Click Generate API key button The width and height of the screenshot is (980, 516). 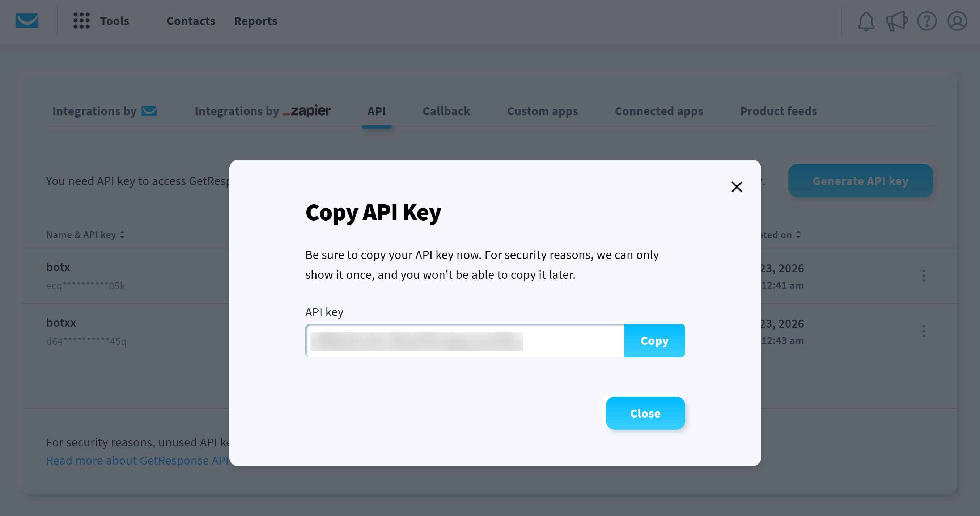860,181
